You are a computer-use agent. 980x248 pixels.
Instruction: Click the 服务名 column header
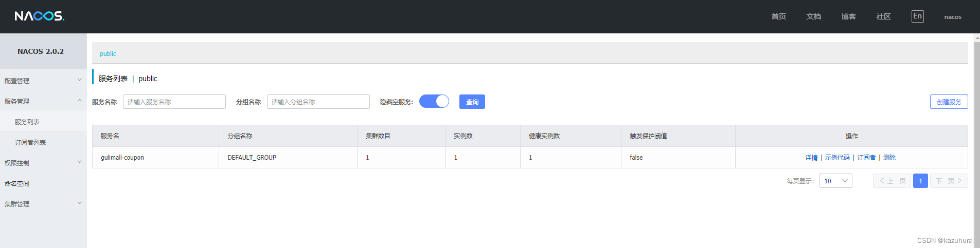pos(155,136)
